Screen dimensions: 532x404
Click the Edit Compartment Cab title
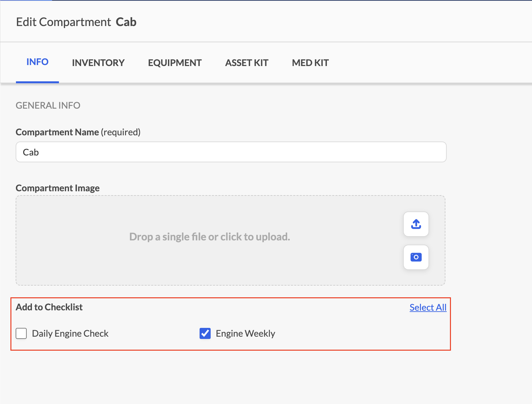pos(76,22)
